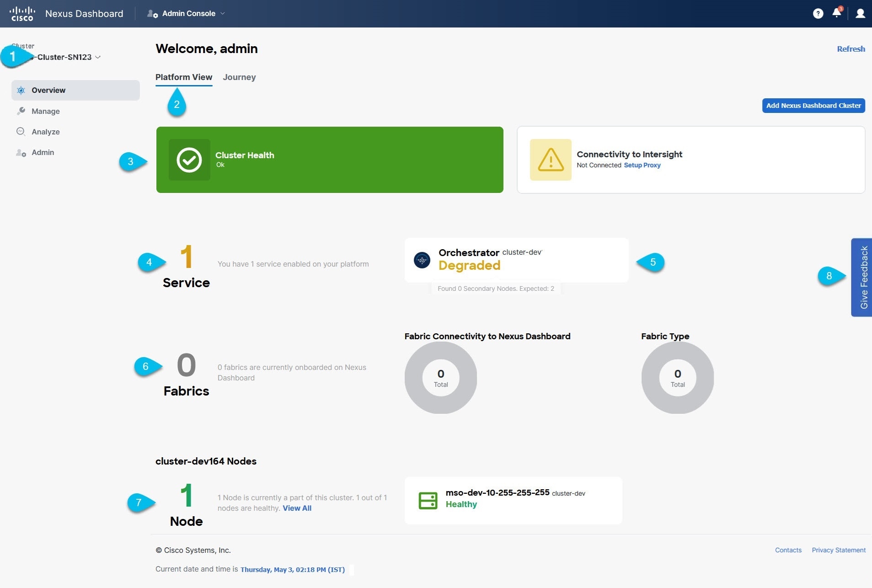
Task: Click the 'Healthy' node status text
Action: 461,504
